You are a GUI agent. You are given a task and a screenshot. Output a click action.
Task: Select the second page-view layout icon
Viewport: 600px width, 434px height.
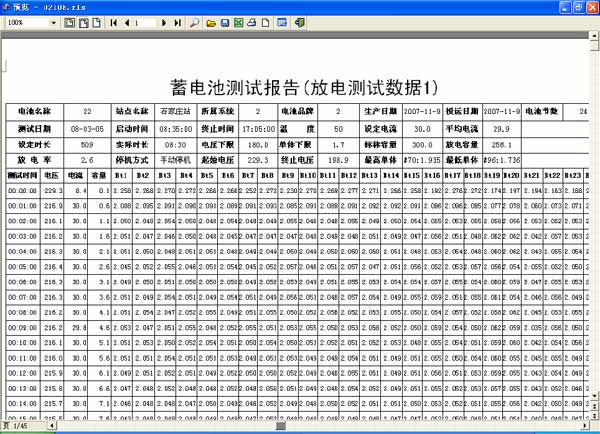pyautogui.click(x=83, y=23)
